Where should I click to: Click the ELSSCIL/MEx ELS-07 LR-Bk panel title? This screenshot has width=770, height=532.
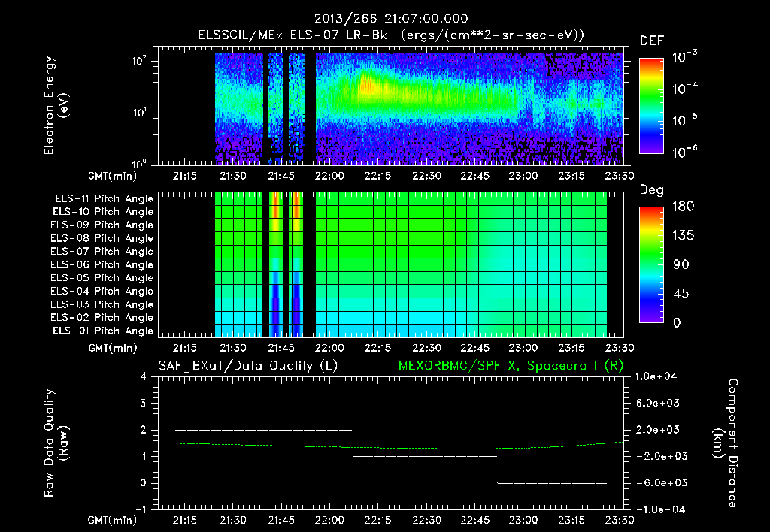tap(391, 35)
